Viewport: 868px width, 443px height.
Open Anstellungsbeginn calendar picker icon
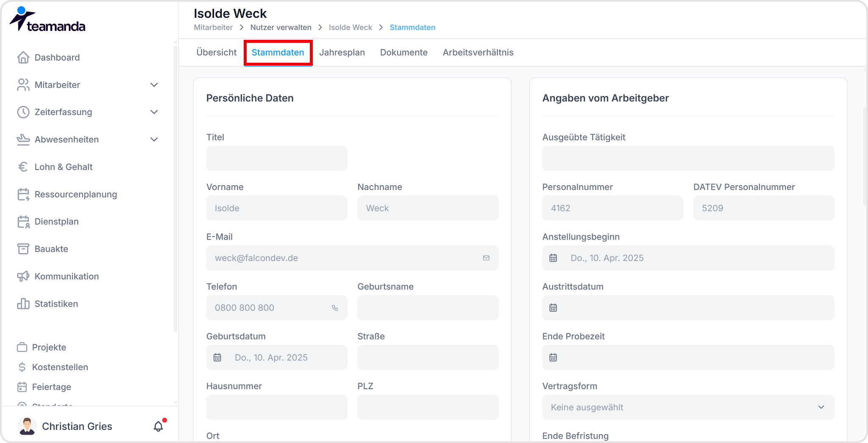(553, 258)
